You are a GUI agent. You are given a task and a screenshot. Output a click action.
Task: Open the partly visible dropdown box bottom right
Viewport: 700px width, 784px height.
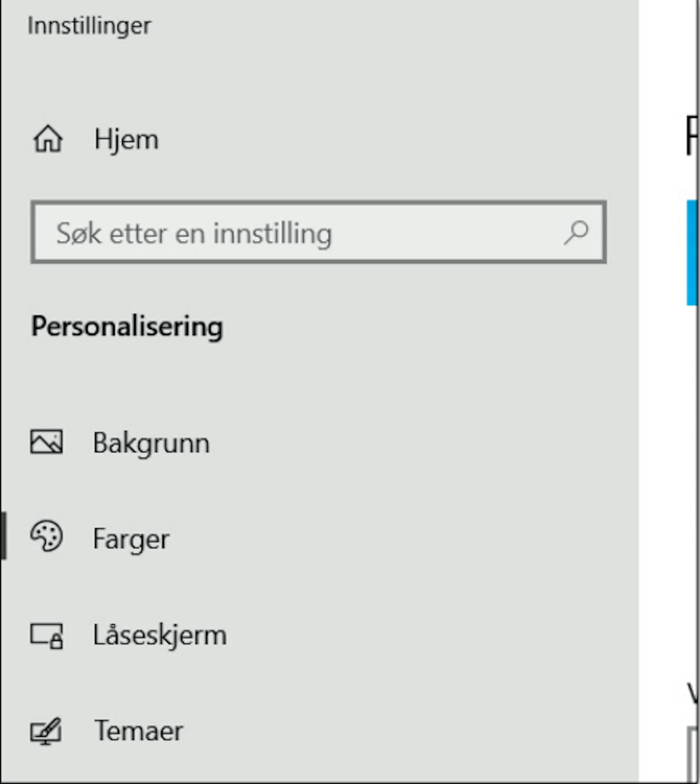[693, 754]
